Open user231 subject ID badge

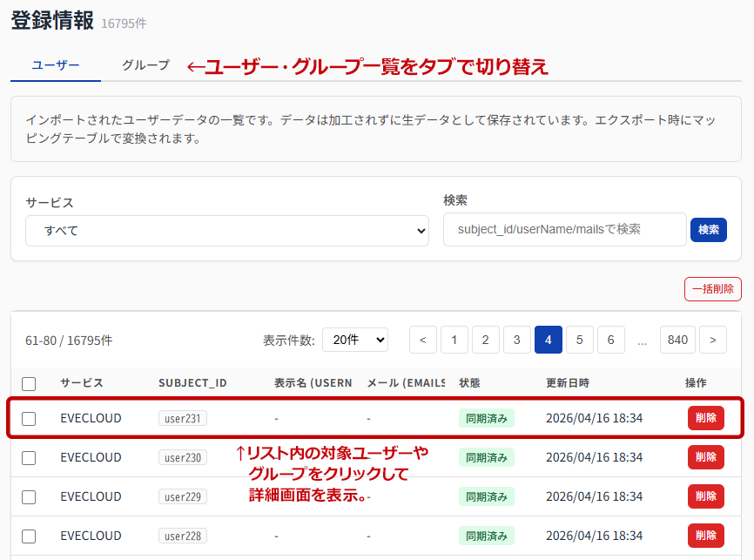click(183, 419)
